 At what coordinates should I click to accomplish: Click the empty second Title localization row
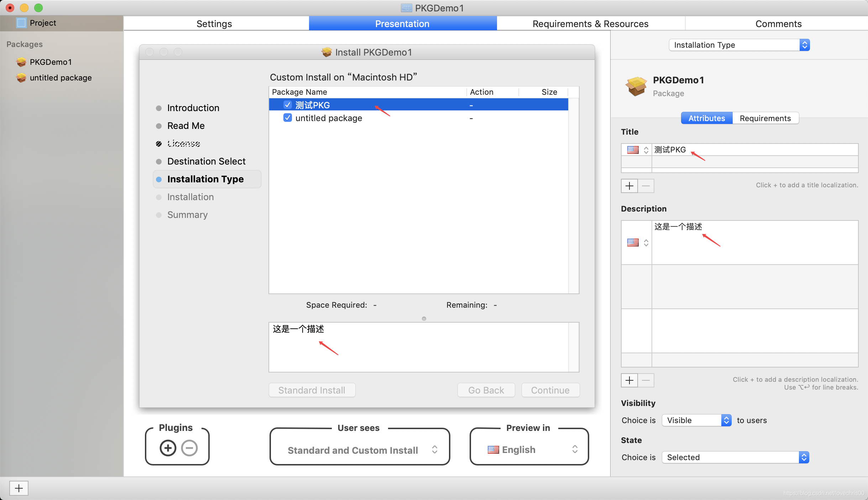tap(739, 162)
